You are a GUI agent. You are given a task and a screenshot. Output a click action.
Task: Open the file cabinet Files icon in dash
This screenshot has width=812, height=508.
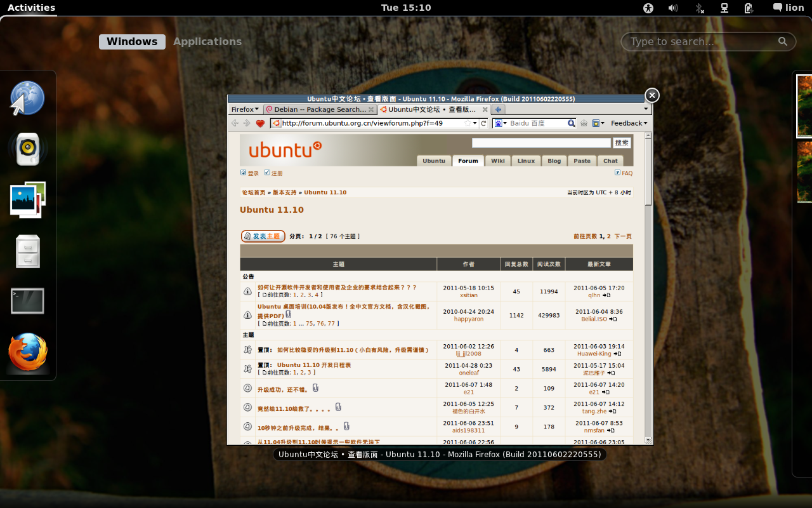(x=27, y=251)
